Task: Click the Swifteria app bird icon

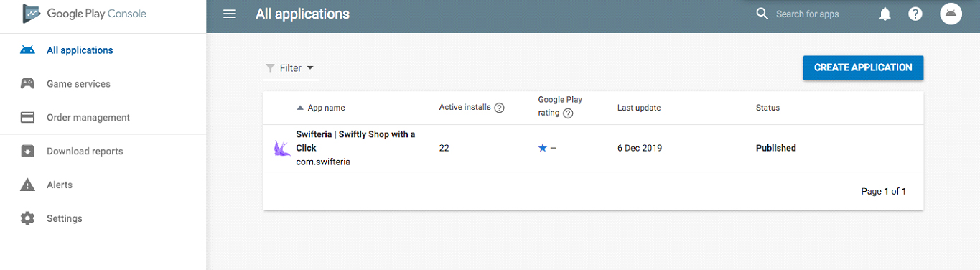Action: coord(281,148)
